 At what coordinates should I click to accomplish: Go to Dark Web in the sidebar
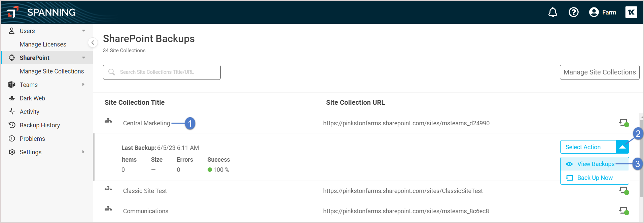[32, 98]
